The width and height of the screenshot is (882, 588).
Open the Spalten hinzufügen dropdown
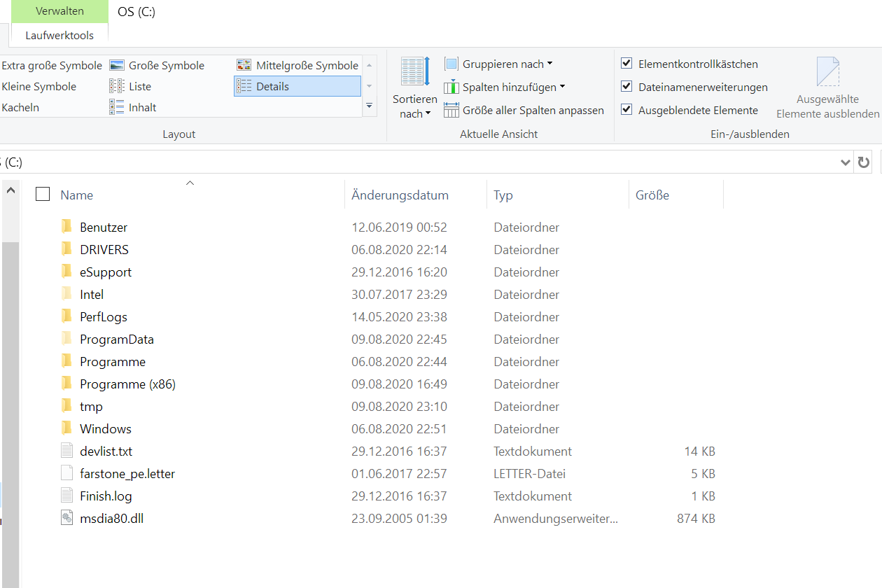tap(505, 87)
